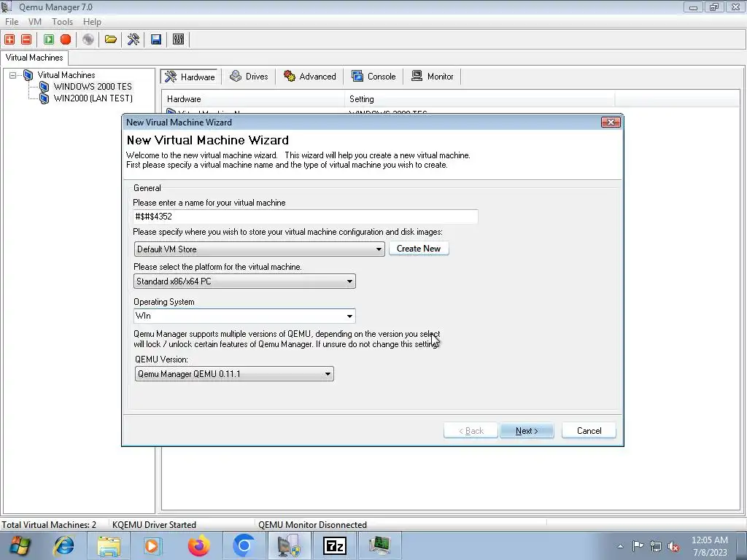Click the Action Center flag tray icon

(x=638, y=546)
